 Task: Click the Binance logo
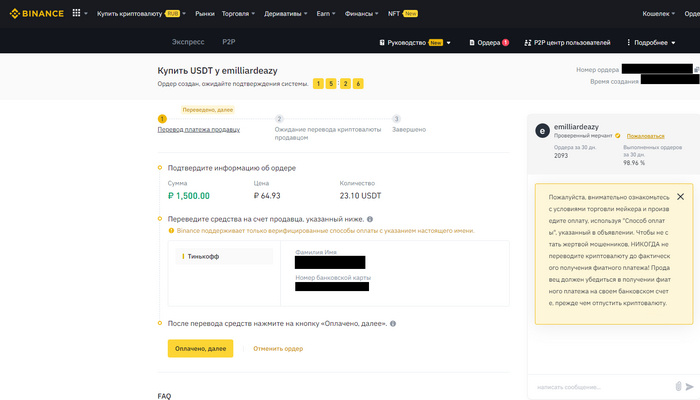(34, 14)
